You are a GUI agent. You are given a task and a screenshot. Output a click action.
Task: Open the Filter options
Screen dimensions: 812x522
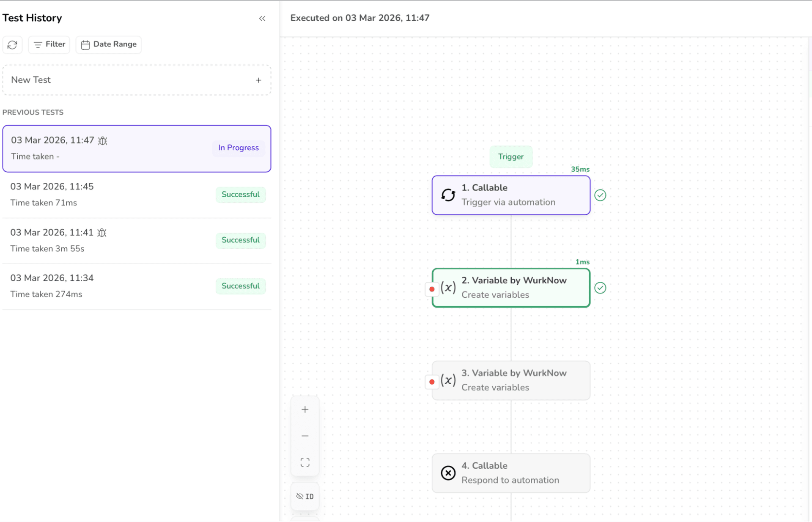tap(49, 44)
